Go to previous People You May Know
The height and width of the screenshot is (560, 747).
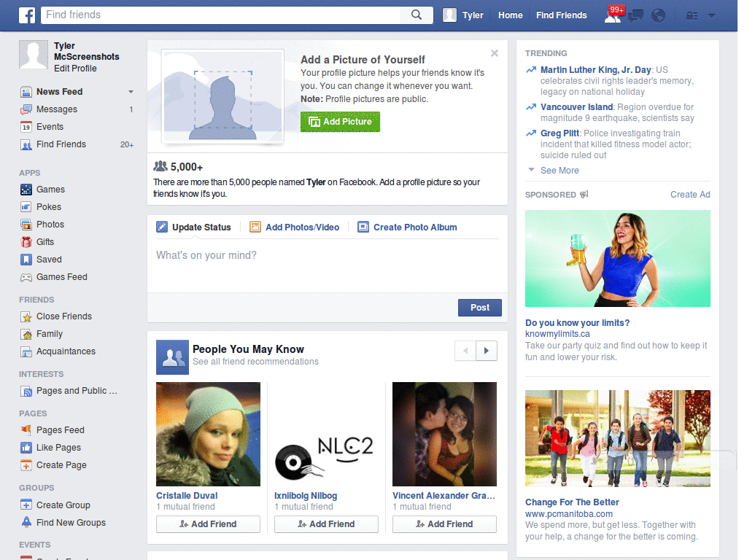pos(465,351)
